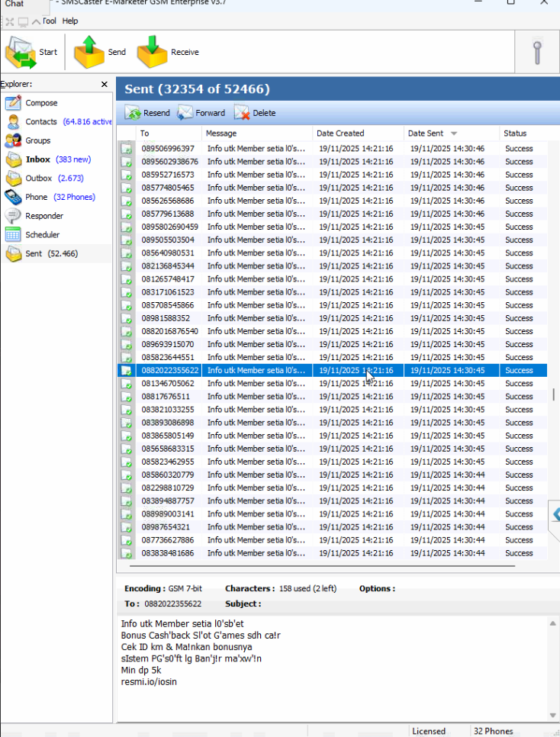Viewport: 560px width, 737px height.
Task: Click the message list horizontal scrollbar
Action: click(322, 566)
